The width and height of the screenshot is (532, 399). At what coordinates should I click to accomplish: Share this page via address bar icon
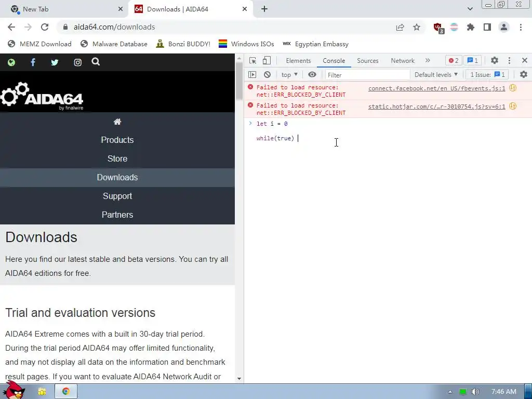coord(400,27)
